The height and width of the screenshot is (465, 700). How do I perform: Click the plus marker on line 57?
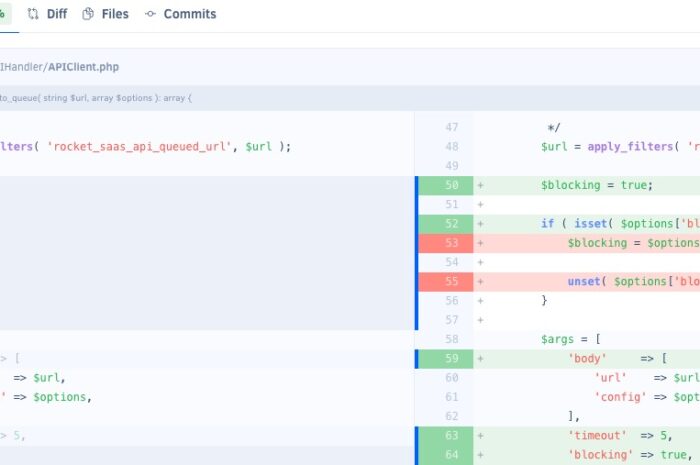[480, 320]
